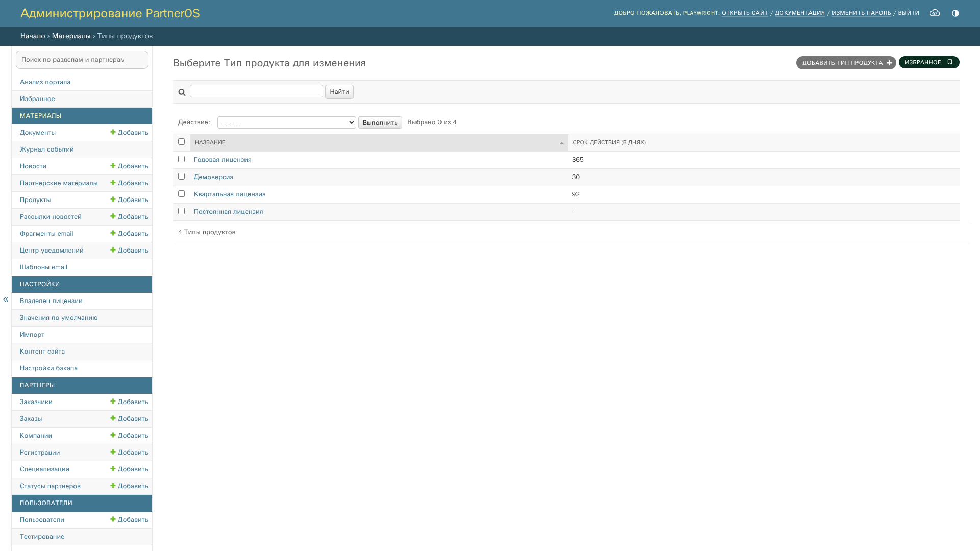980x551 pixels.
Task: Collapse the sidebar with the double-arrow icon
Action: pos(6,299)
